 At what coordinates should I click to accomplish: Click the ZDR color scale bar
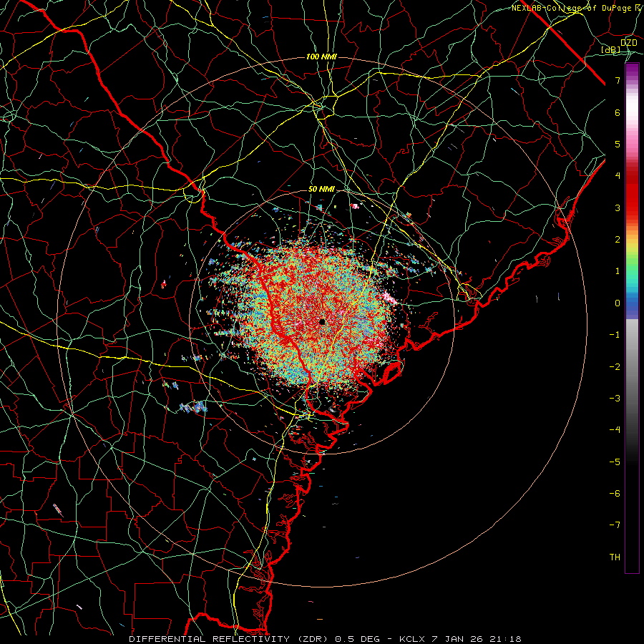[632, 318]
